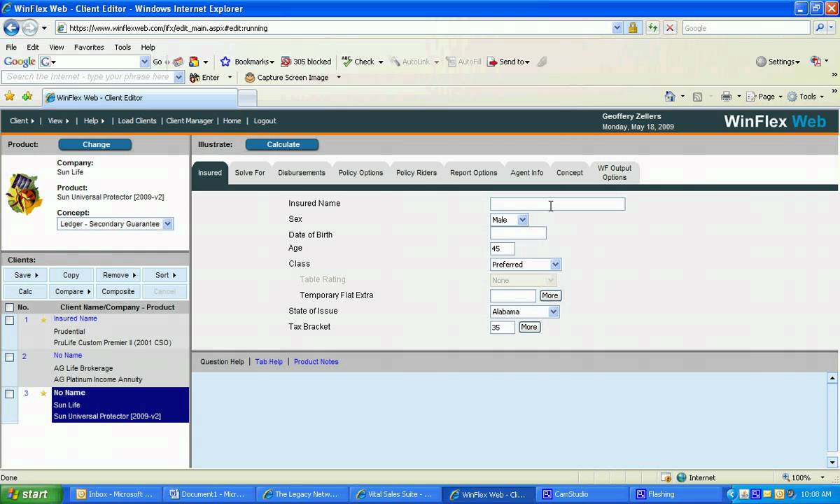Image resolution: width=840 pixels, height=504 pixels.
Task: Open the Class dropdown showing Preferred
Action: pos(526,265)
